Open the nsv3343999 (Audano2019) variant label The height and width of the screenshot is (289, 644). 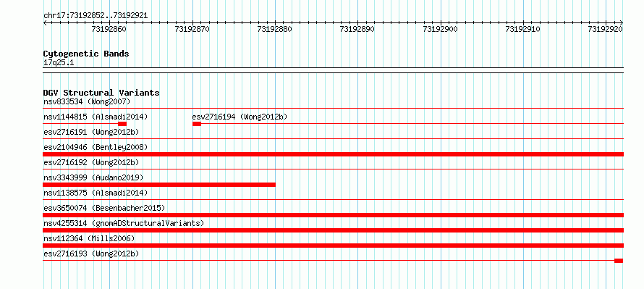[x=93, y=177]
